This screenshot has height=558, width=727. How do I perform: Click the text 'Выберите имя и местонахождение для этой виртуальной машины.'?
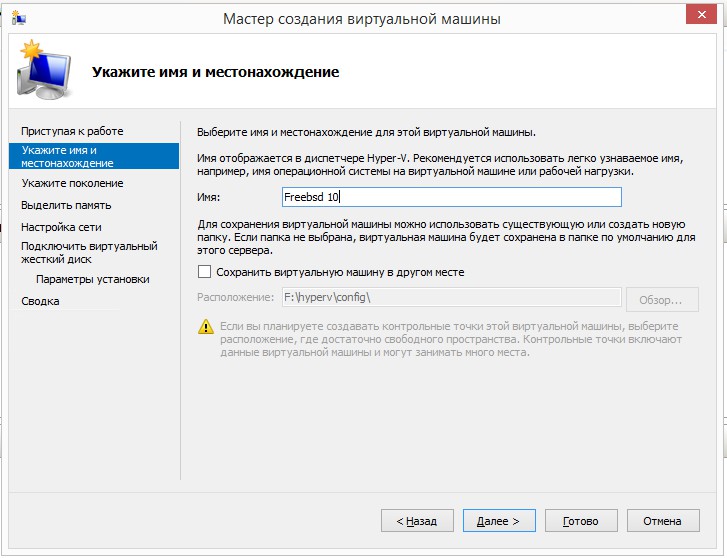point(366,132)
